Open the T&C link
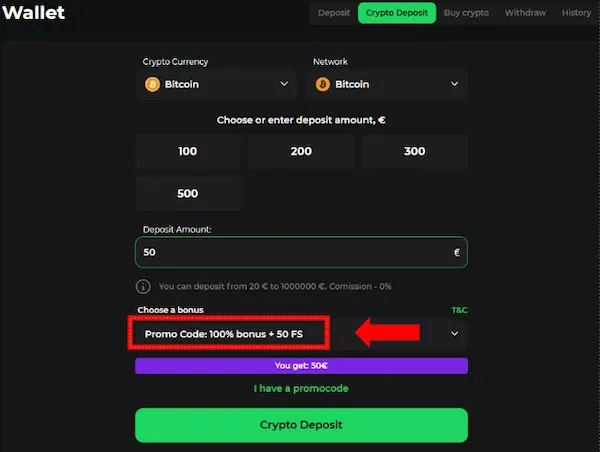 pyautogui.click(x=459, y=311)
